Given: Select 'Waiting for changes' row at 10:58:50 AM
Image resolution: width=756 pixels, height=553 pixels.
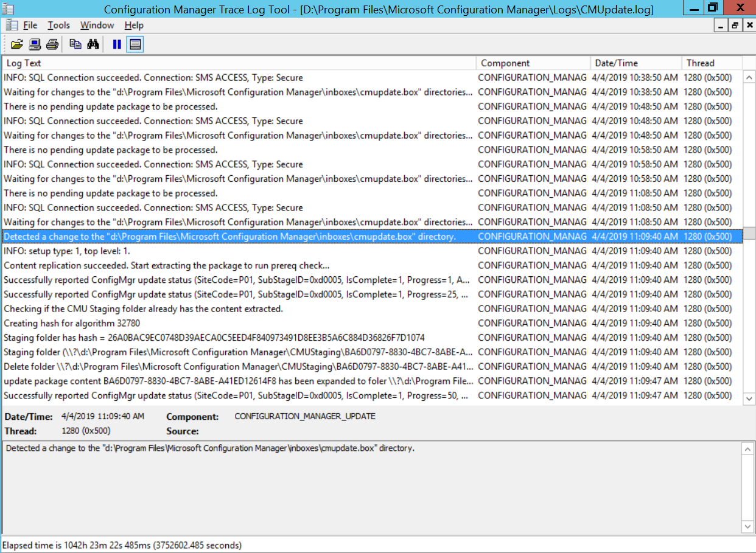Looking at the screenshot, I should (x=373, y=179).
